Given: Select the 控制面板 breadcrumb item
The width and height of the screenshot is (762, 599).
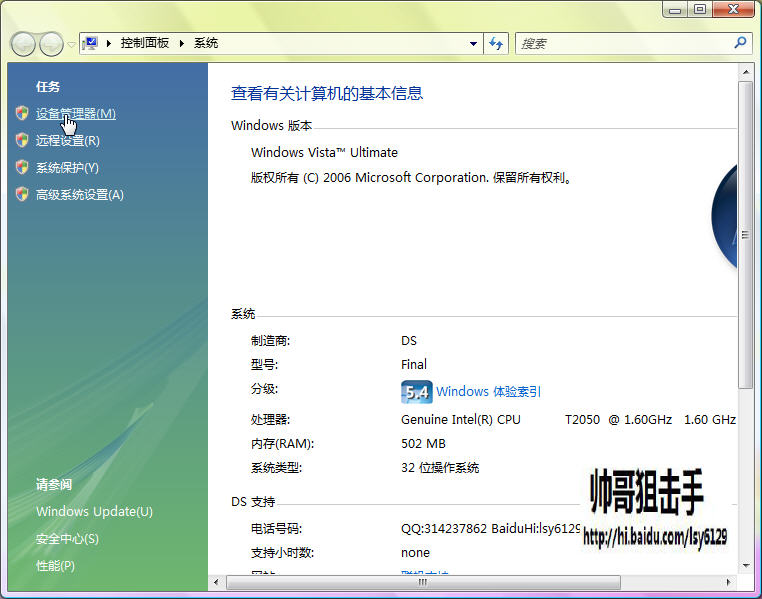Looking at the screenshot, I should pyautogui.click(x=144, y=43).
